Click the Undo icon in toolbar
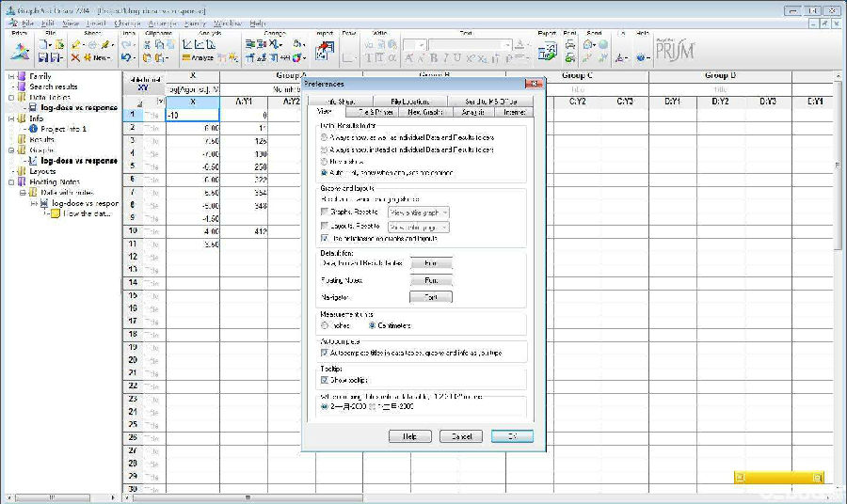 coord(127,57)
